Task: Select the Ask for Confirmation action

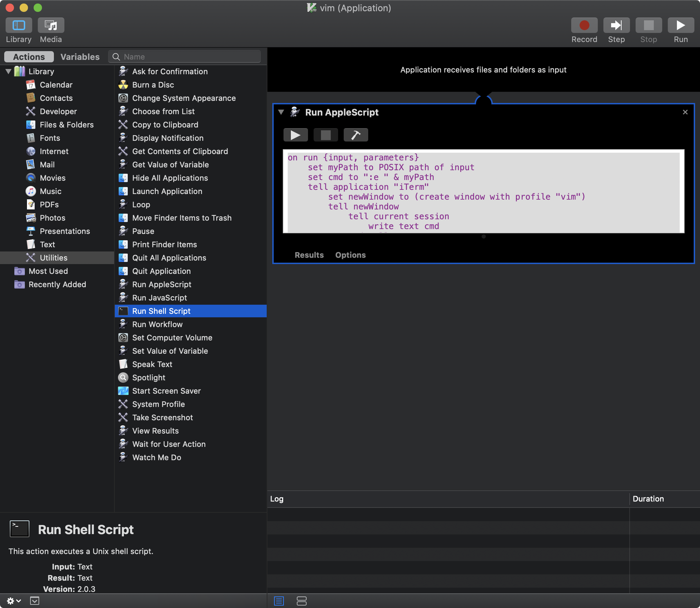Action: pos(191,71)
